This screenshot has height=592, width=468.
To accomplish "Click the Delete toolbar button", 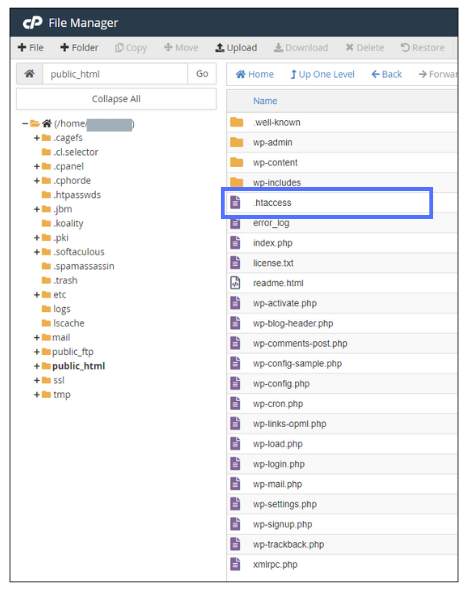I will coord(365,48).
